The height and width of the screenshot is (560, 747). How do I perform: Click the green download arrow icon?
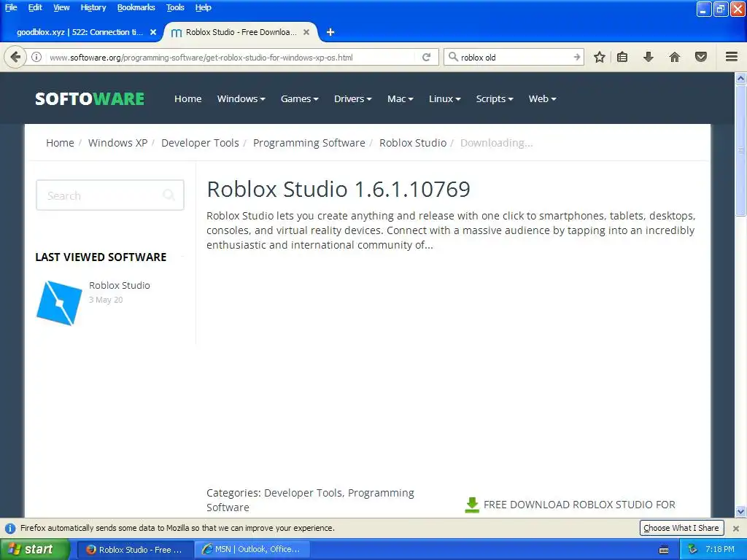pyautogui.click(x=472, y=505)
